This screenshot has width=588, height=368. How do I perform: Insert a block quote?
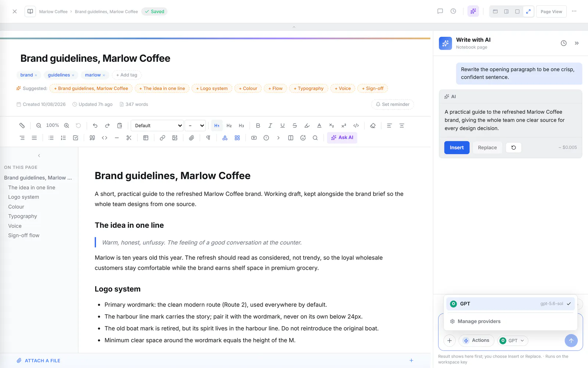point(92,138)
